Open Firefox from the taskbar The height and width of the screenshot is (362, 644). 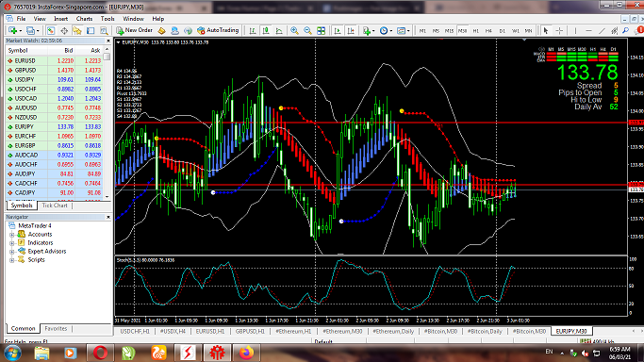(246, 353)
